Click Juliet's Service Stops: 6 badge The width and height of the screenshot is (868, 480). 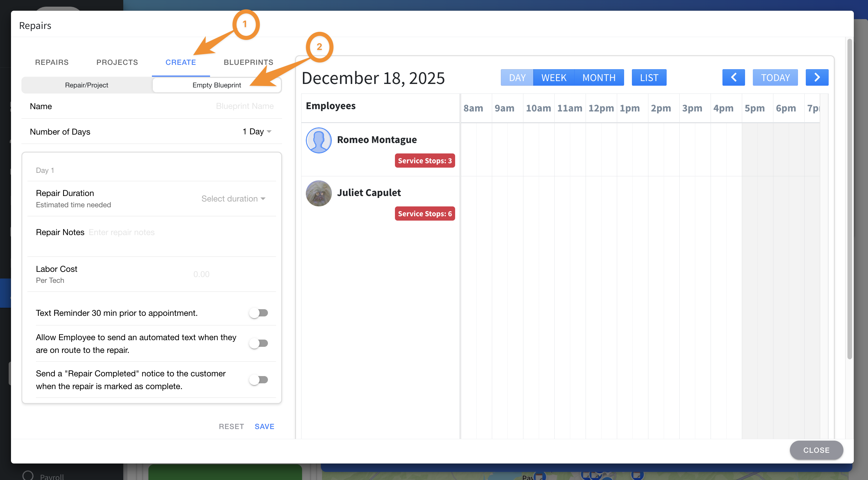[x=424, y=213]
